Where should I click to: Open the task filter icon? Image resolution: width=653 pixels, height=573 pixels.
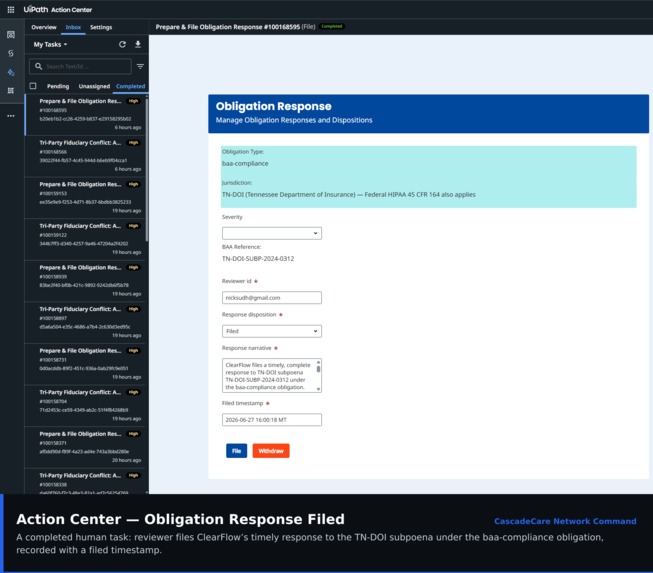140,67
